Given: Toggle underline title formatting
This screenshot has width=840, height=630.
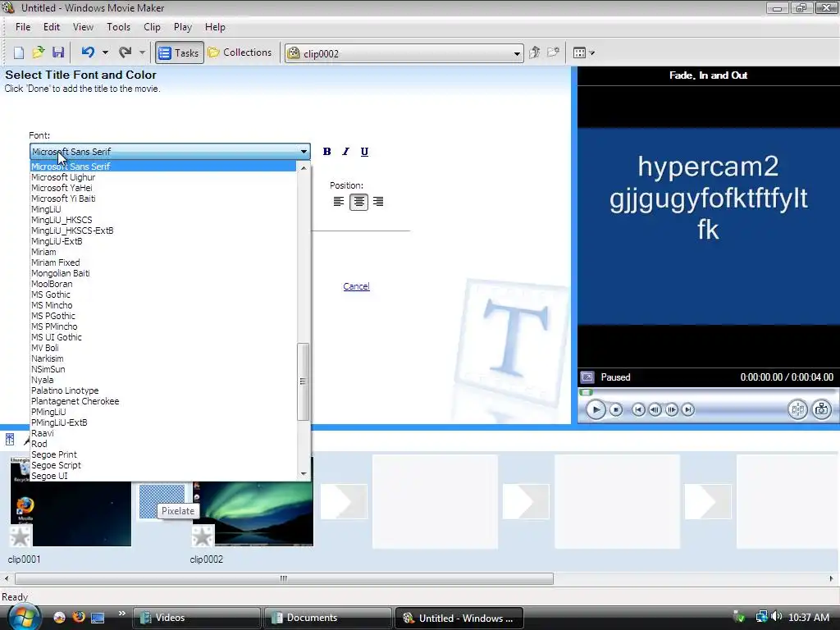Looking at the screenshot, I should point(364,152).
